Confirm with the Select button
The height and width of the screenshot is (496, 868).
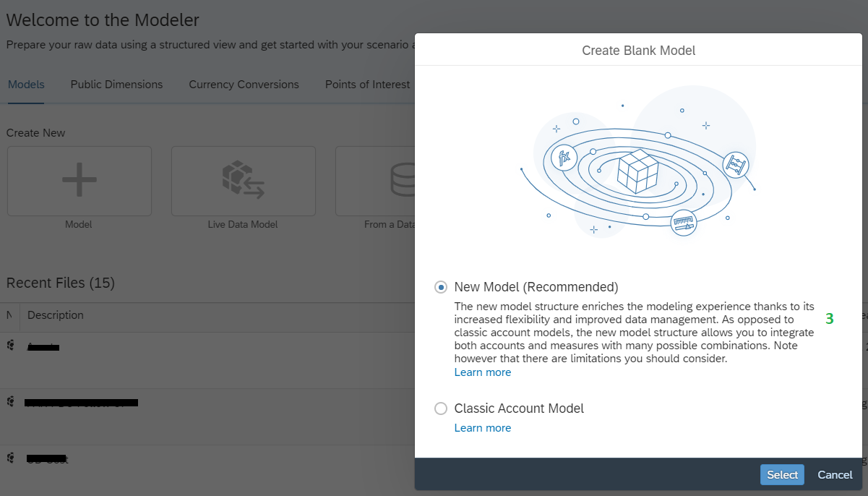pyautogui.click(x=782, y=475)
